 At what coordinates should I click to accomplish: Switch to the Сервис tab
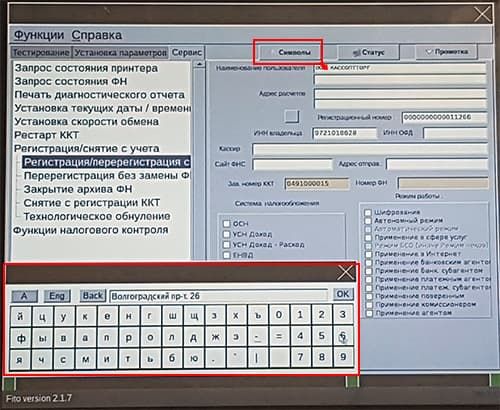(187, 53)
